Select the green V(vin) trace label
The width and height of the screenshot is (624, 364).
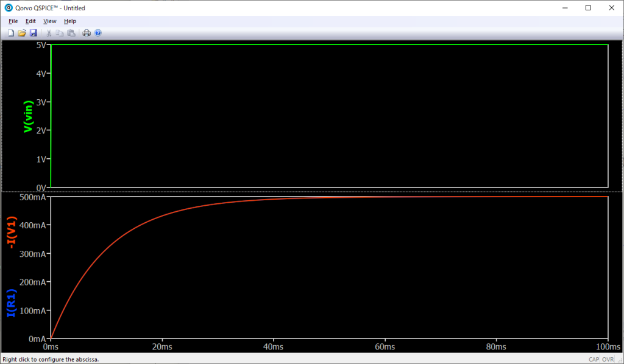point(27,116)
